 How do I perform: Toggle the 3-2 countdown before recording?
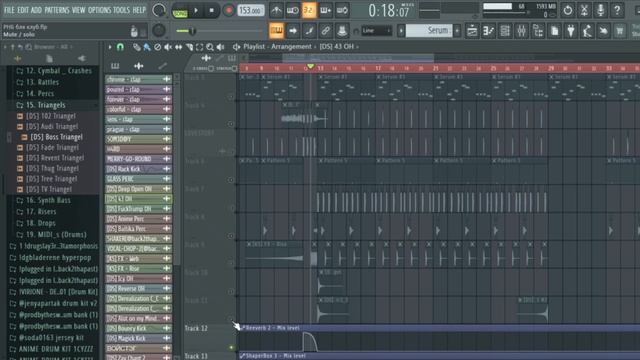[x=309, y=11]
